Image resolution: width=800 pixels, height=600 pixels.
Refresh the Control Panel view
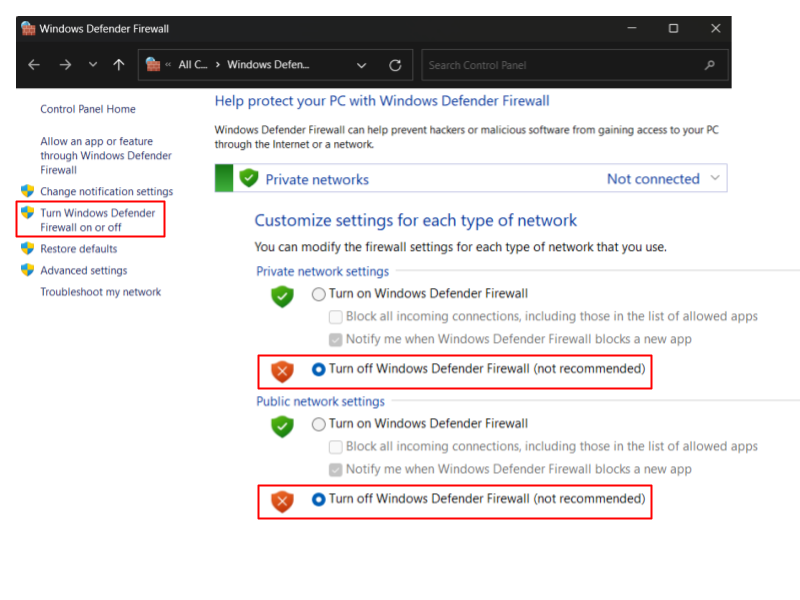point(395,65)
